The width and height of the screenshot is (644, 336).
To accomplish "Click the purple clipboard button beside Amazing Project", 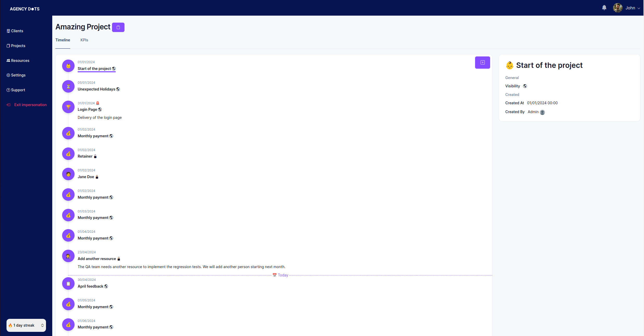I will point(118,27).
